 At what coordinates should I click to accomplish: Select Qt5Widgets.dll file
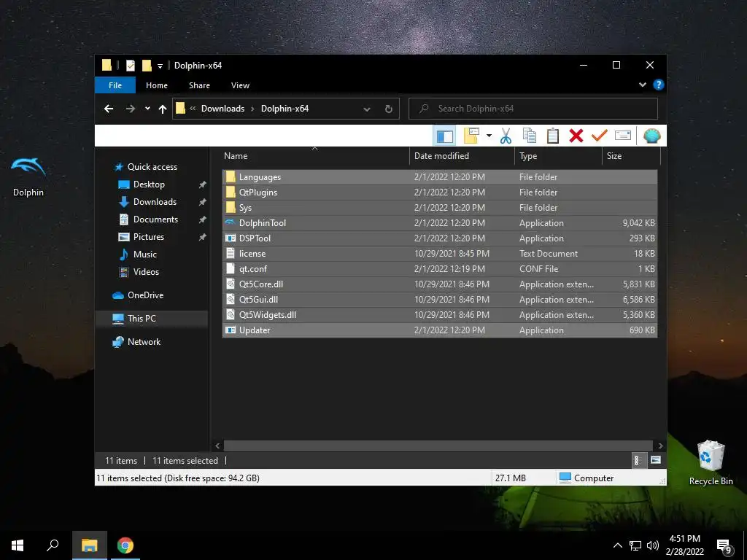(440, 315)
